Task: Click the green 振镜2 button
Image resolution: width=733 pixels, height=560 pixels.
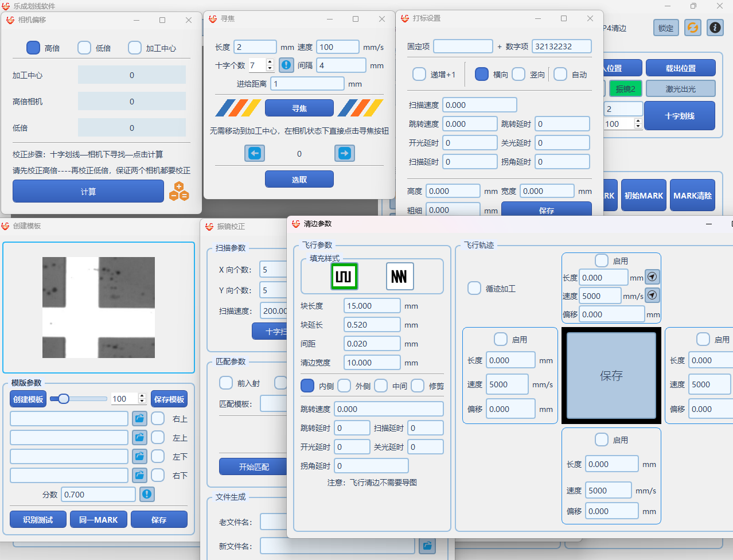Action: (626, 88)
